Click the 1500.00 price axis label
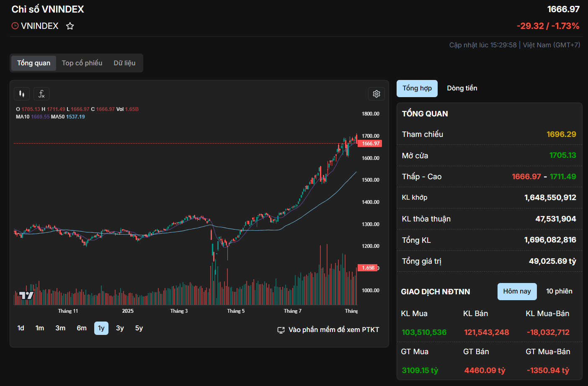Viewport: 588px width, 386px height. (x=371, y=180)
